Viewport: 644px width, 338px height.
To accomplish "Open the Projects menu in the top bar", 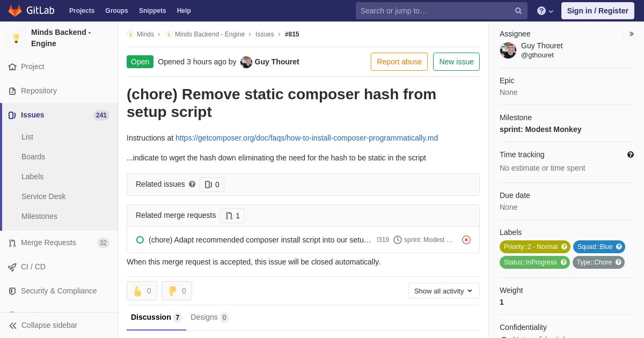I will (82, 11).
